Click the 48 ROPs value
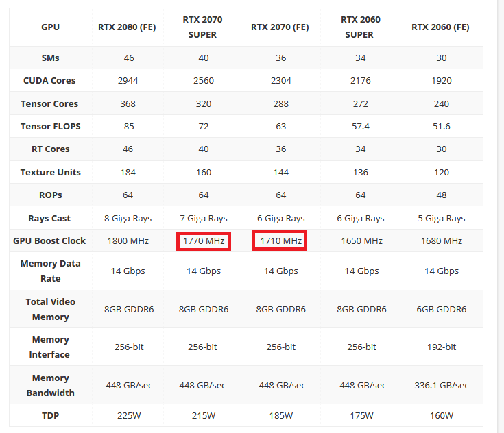The width and height of the screenshot is (504, 433). (442, 195)
